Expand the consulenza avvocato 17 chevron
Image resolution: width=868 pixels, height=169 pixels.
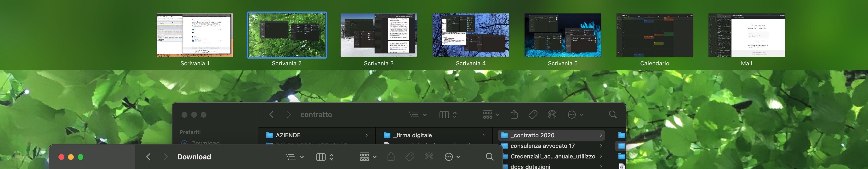[x=601, y=146]
